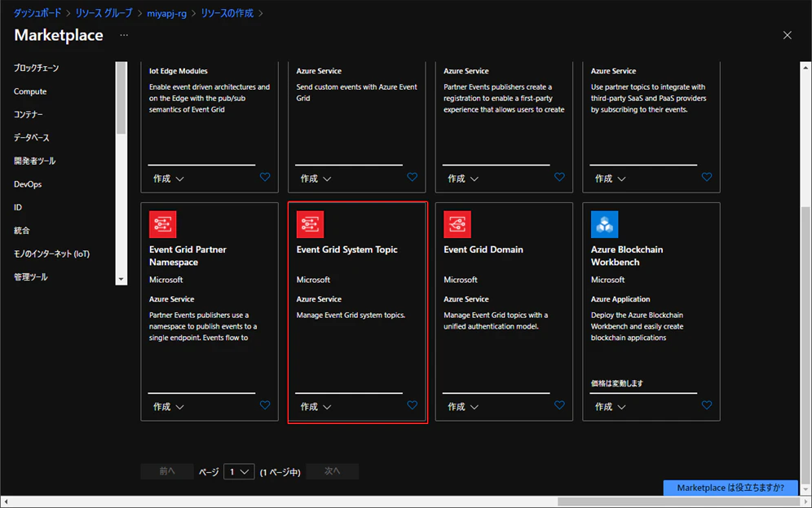812x508 pixels.
Task: Favorite the Iot Edge Modules card heart
Action: pos(265,177)
